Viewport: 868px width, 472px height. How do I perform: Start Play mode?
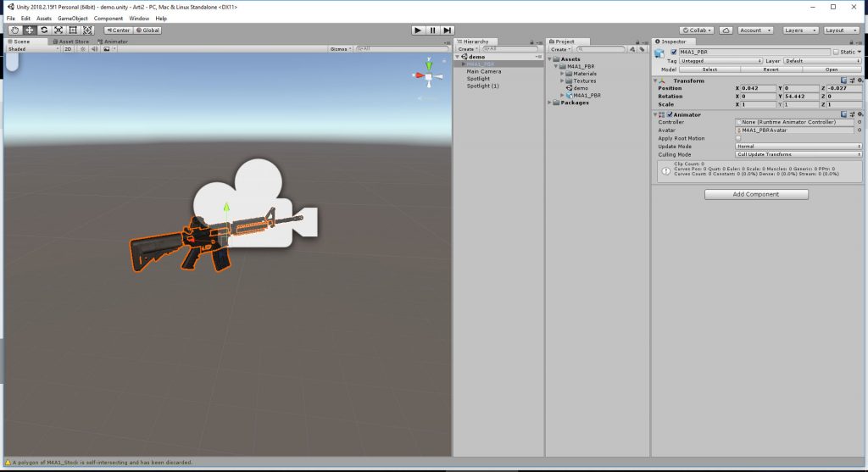[418, 31]
